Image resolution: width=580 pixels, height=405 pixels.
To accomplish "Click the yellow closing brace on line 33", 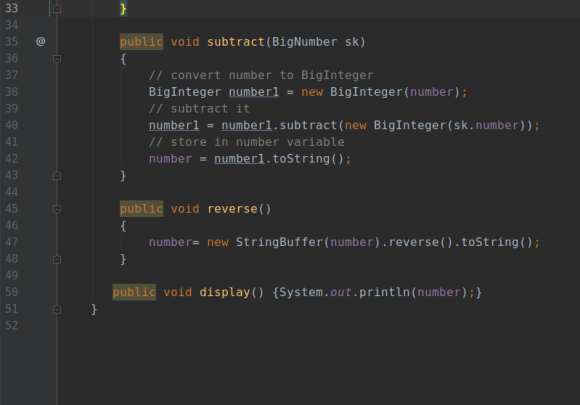I will point(123,9).
